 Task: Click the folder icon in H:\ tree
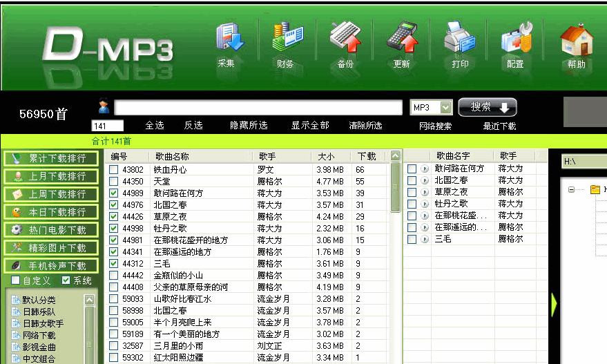coord(595,189)
